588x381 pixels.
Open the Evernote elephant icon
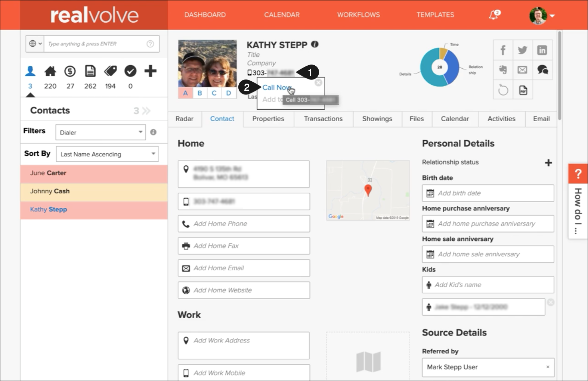(x=503, y=70)
